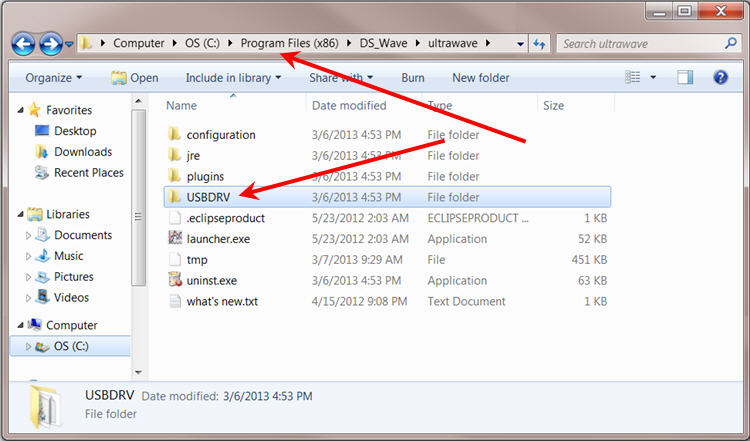Select the uninst.exe application icon
The width and height of the screenshot is (750, 441).
175,280
